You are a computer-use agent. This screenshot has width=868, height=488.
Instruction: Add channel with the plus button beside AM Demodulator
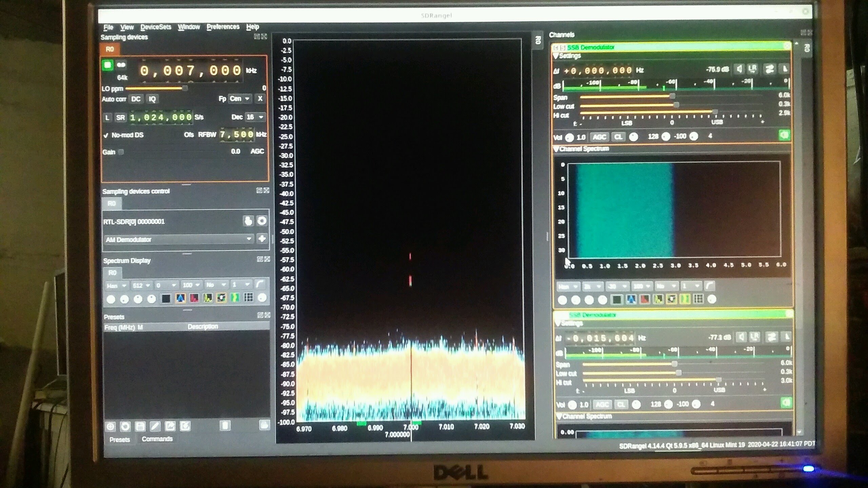(262, 239)
